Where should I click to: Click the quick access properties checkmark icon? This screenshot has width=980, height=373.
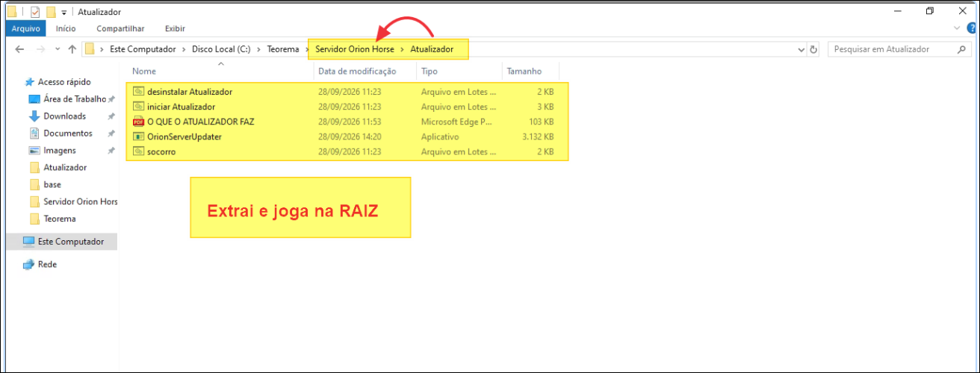(35, 12)
